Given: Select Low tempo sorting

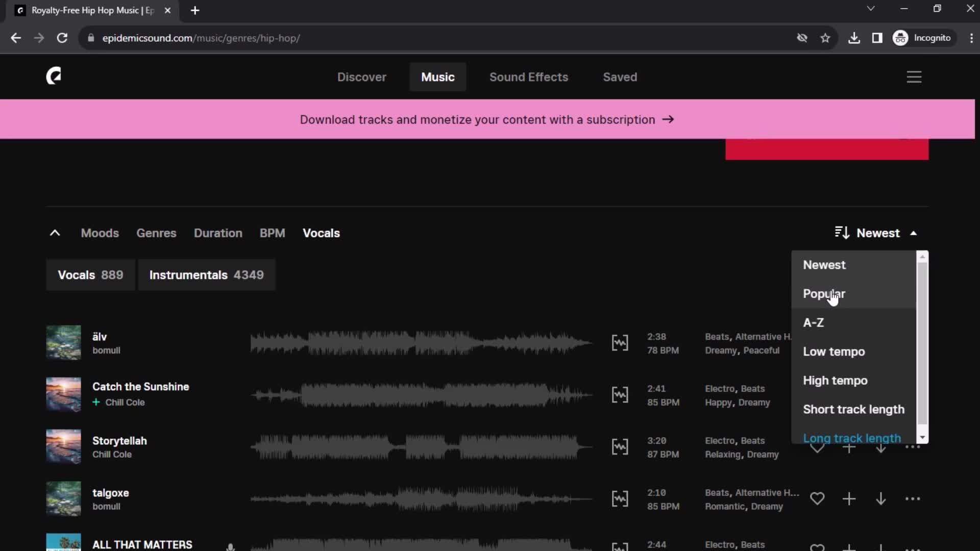Looking at the screenshot, I should click(x=854, y=352).
